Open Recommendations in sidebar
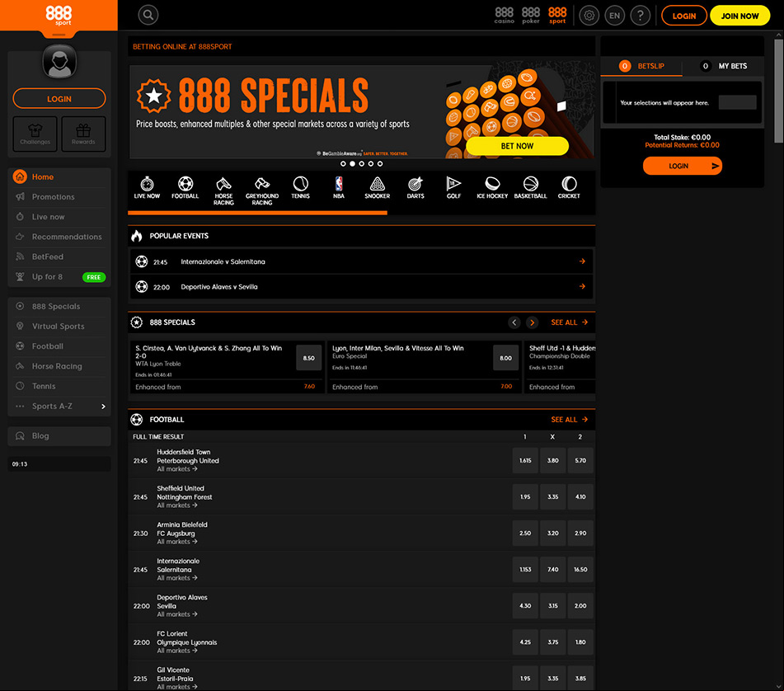784x691 pixels. [x=59, y=237]
